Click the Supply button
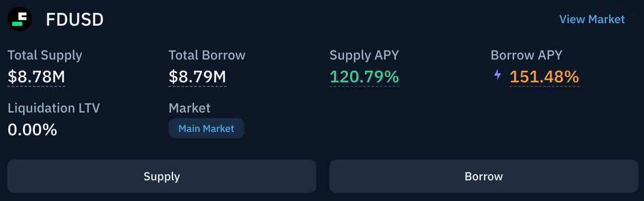This screenshot has height=201, width=644. tap(162, 176)
